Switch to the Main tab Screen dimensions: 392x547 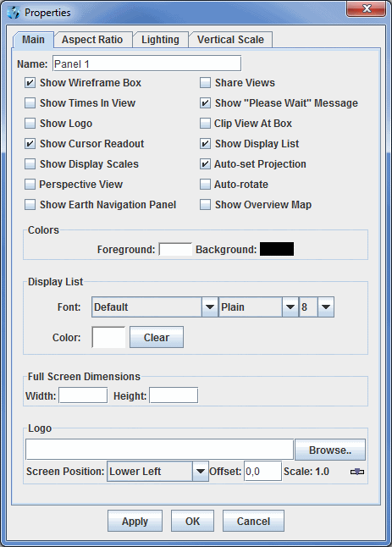click(33, 40)
